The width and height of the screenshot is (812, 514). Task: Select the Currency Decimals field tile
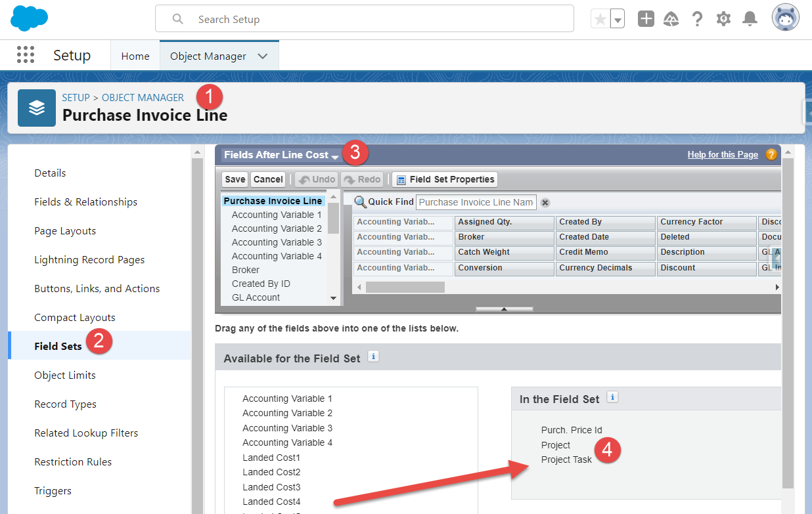click(x=605, y=268)
